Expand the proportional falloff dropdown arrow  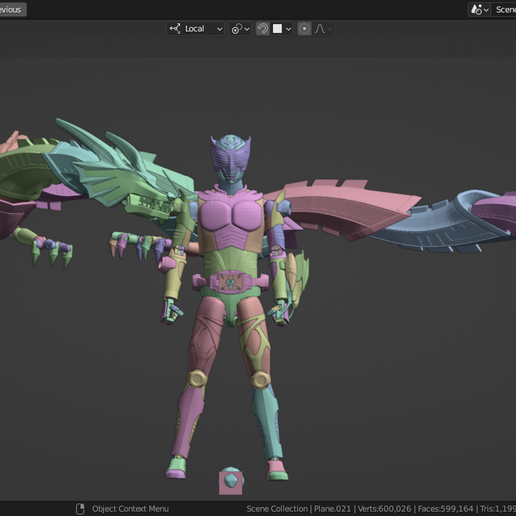coord(330,29)
